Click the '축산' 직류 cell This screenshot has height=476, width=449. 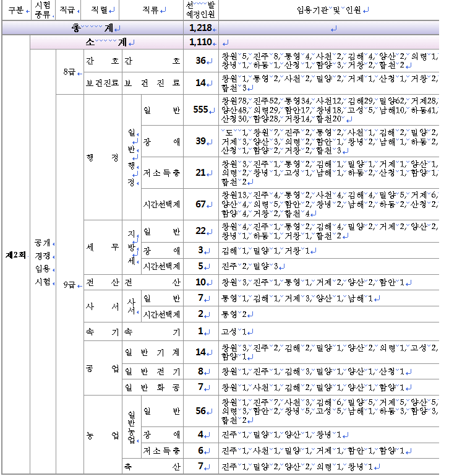[153, 466]
